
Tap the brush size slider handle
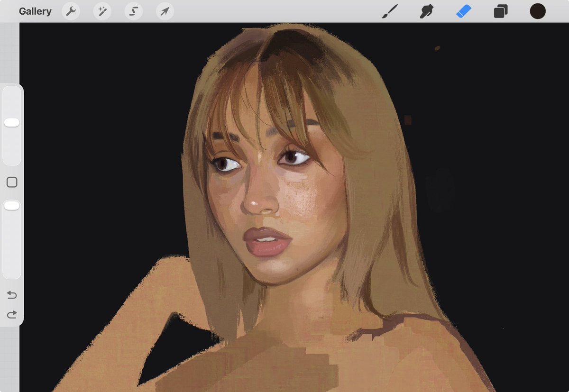pos(11,122)
